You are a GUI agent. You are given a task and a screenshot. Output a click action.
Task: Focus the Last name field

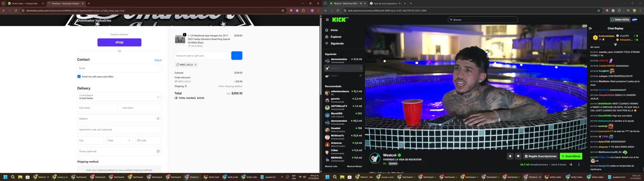[x=141, y=108]
